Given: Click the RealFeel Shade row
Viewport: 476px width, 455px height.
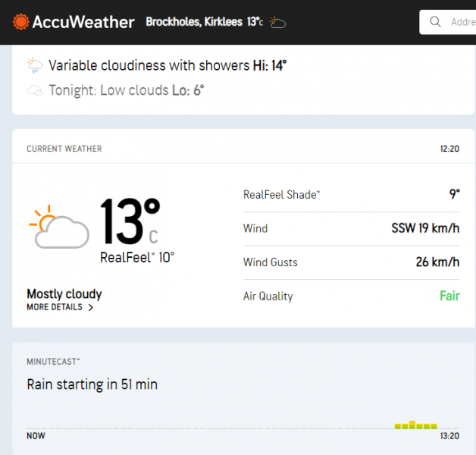Looking at the screenshot, I should (351, 195).
